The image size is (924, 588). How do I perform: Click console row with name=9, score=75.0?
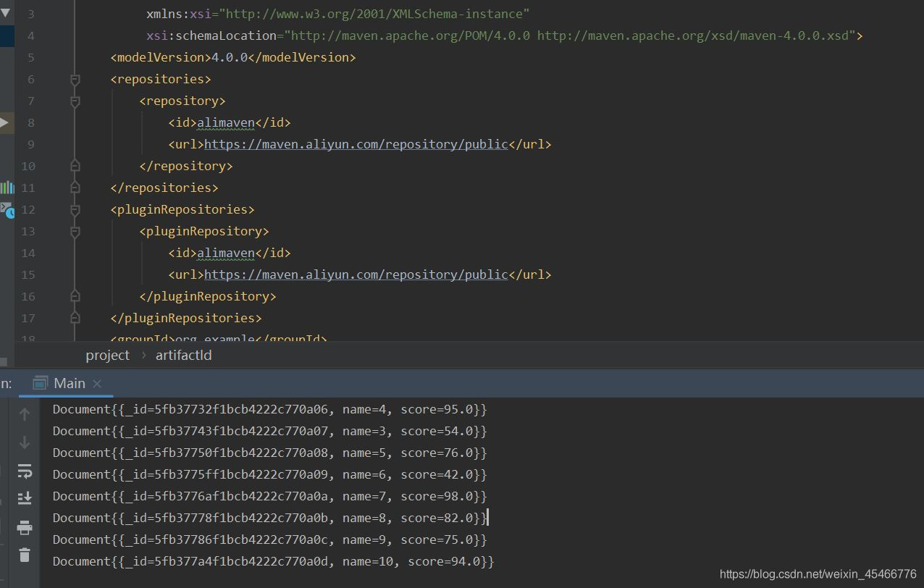[269, 539]
